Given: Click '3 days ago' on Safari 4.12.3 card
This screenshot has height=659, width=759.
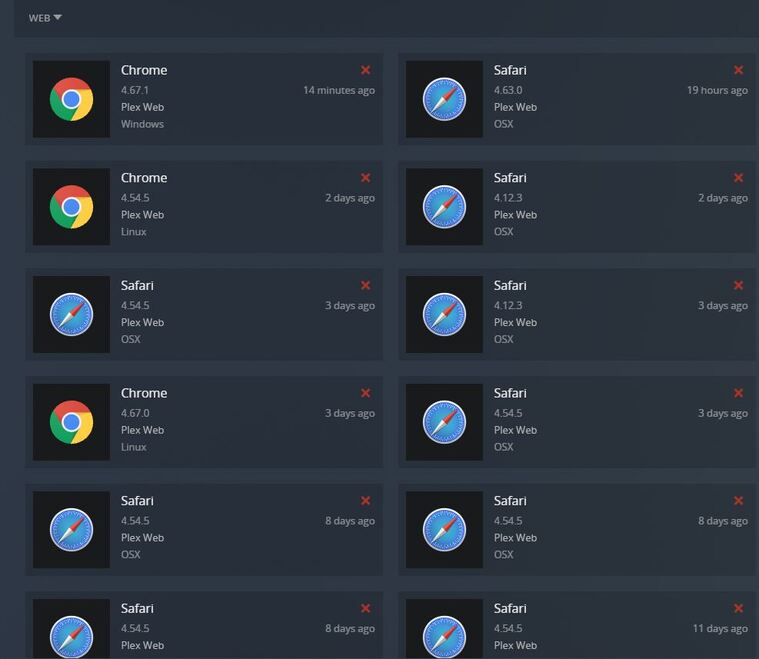Looking at the screenshot, I should click(x=723, y=306).
